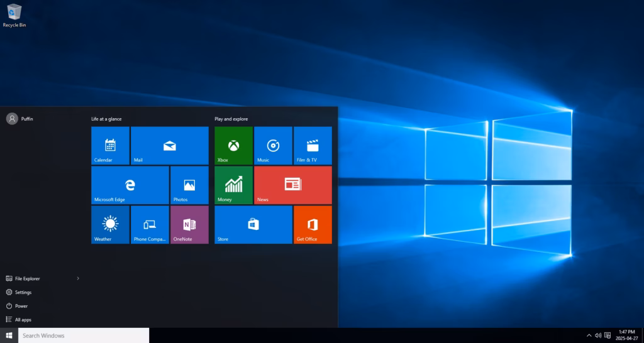This screenshot has height=343, width=644.
Task: Click the taskbar clock and date
Action: click(626, 335)
